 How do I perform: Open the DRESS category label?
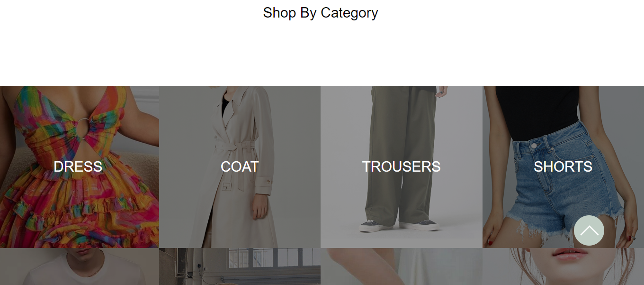click(x=78, y=167)
